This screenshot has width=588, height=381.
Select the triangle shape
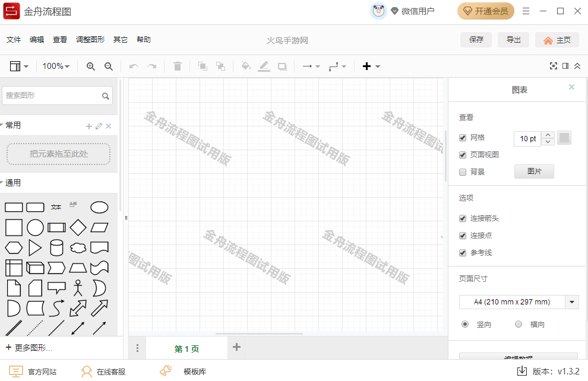click(x=35, y=247)
